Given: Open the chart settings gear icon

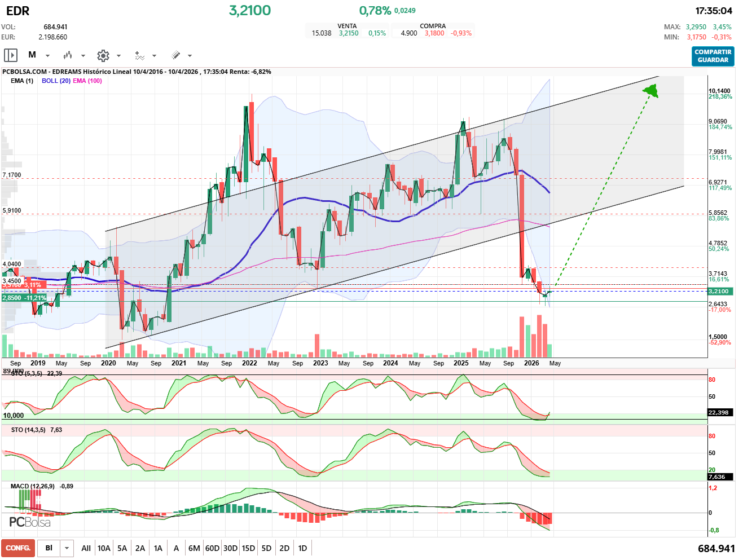Looking at the screenshot, I should pos(103,55).
